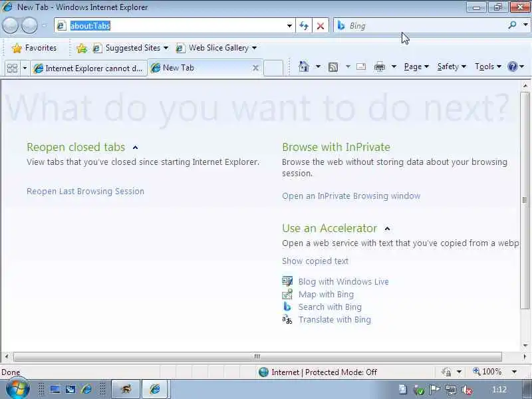Click the Back navigation button
This screenshot has width=532, height=399.
(11, 26)
